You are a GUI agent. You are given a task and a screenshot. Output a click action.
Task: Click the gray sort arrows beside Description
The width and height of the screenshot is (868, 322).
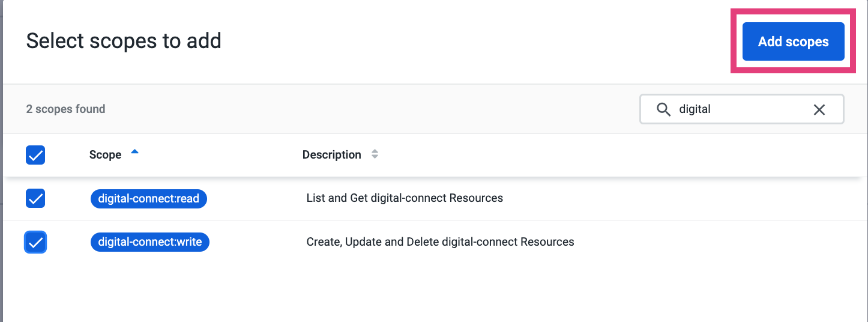pyautogui.click(x=375, y=154)
